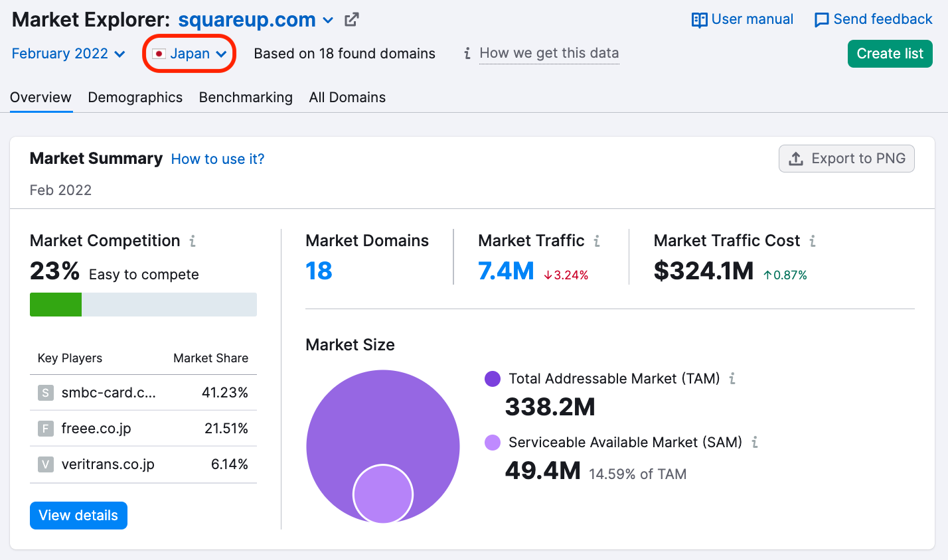This screenshot has width=948, height=560.
Task: Click the small SAM circle in chart
Action: pyautogui.click(x=383, y=494)
